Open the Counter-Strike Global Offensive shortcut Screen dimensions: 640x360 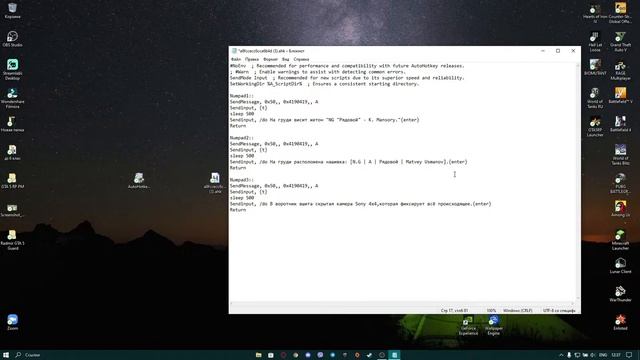[620, 13]
